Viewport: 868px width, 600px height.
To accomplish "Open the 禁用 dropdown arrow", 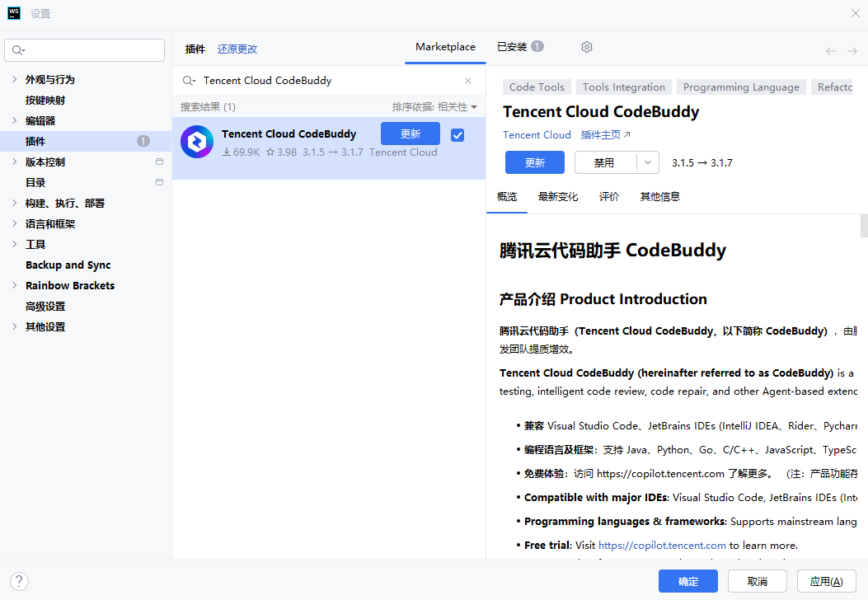I will pos(648,162).
